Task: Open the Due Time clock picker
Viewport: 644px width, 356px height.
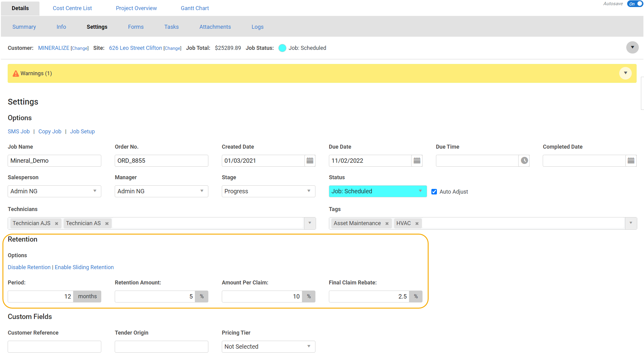Action: pos(524,161)
